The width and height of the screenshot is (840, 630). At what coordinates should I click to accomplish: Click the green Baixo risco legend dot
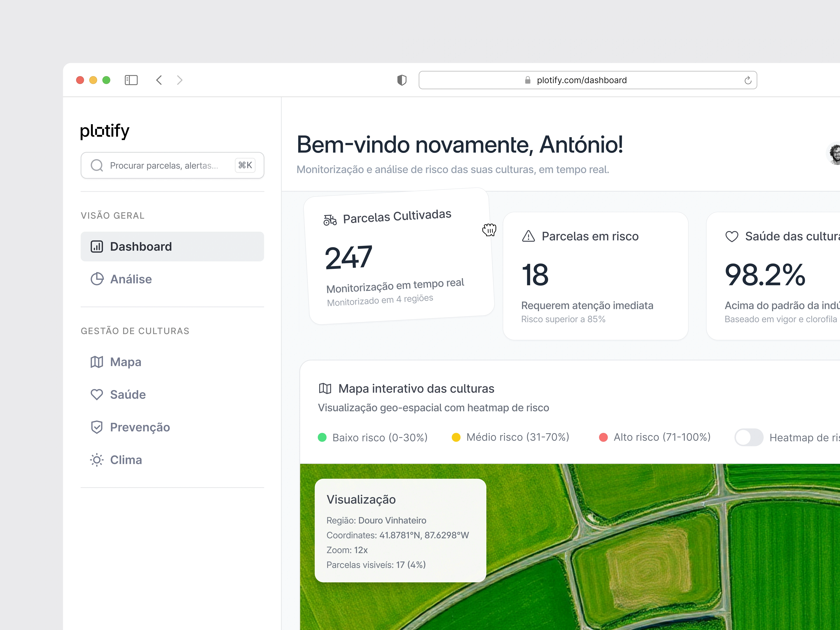tap(322, 437)
